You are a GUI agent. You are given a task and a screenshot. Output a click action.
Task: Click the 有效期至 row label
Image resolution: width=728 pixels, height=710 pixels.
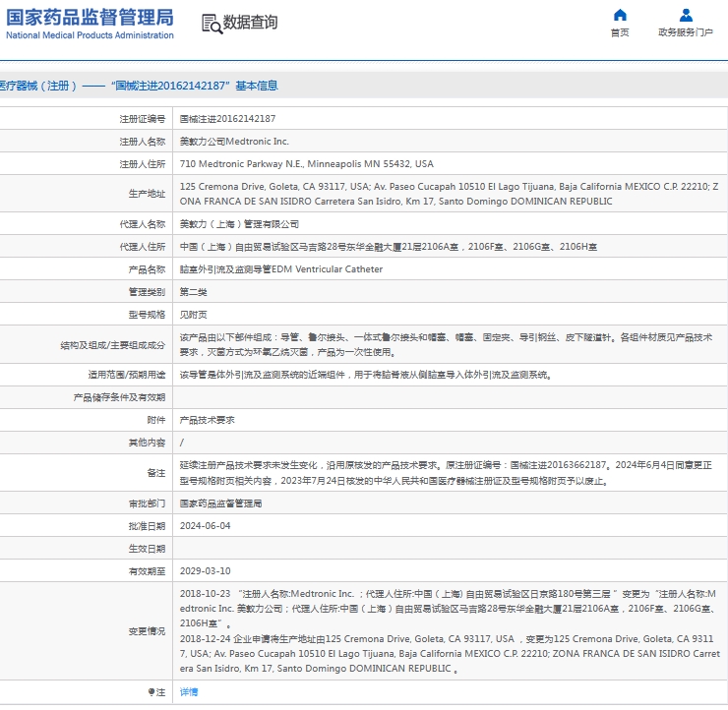147,571
